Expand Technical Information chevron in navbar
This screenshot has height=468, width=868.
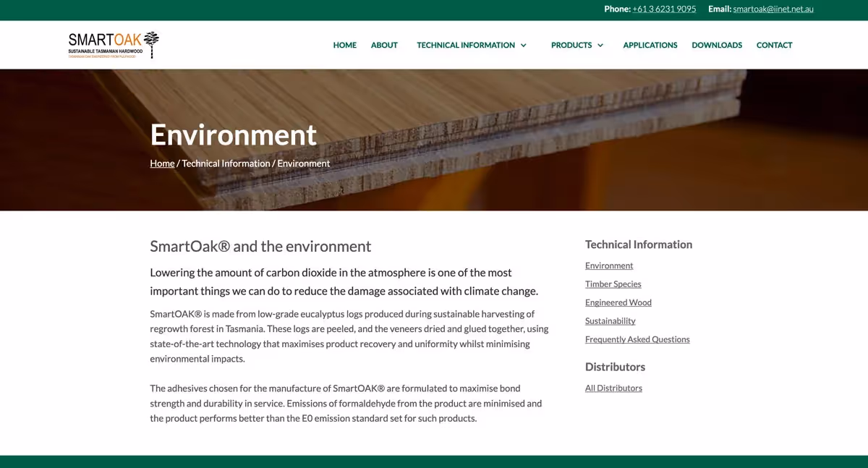[523, 45]
